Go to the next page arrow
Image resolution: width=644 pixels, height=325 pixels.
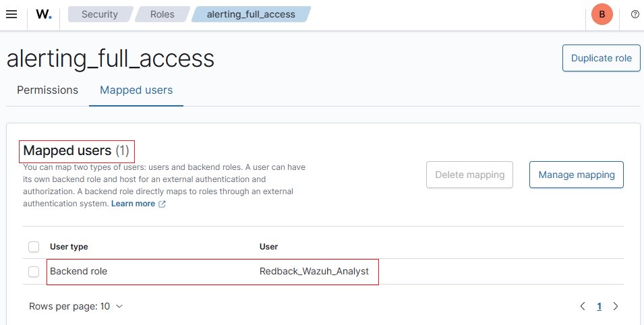click(x=615, y=306)
